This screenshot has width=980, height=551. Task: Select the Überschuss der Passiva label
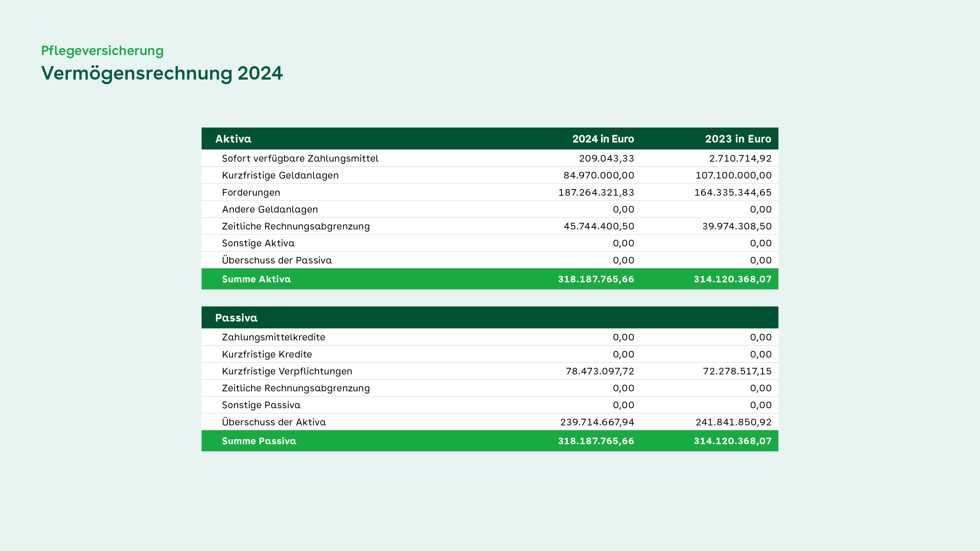tap(277, 260)
